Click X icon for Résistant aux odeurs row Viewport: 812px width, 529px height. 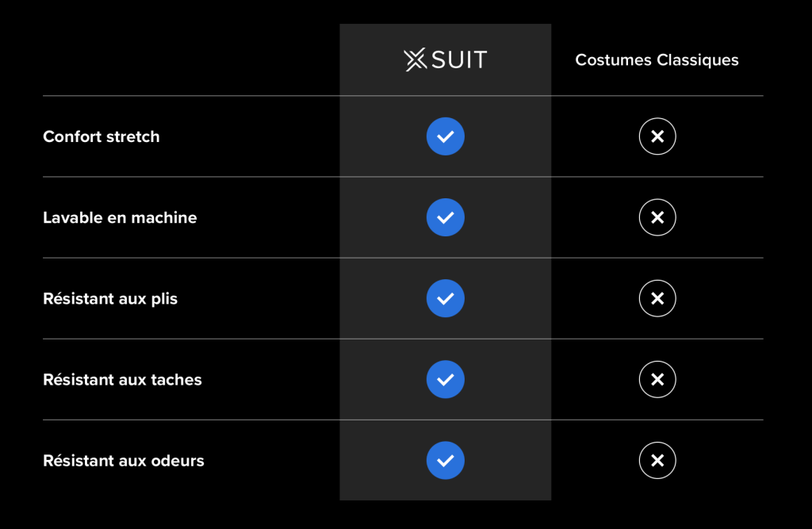pyautogui.click(x=657, y=460)
